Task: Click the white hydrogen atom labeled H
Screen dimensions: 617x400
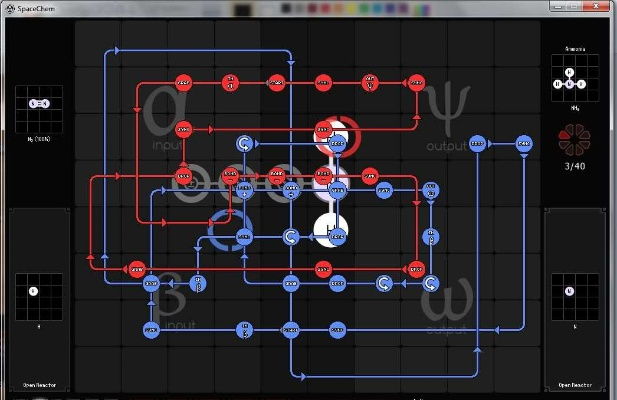Action: click(330, 229)
